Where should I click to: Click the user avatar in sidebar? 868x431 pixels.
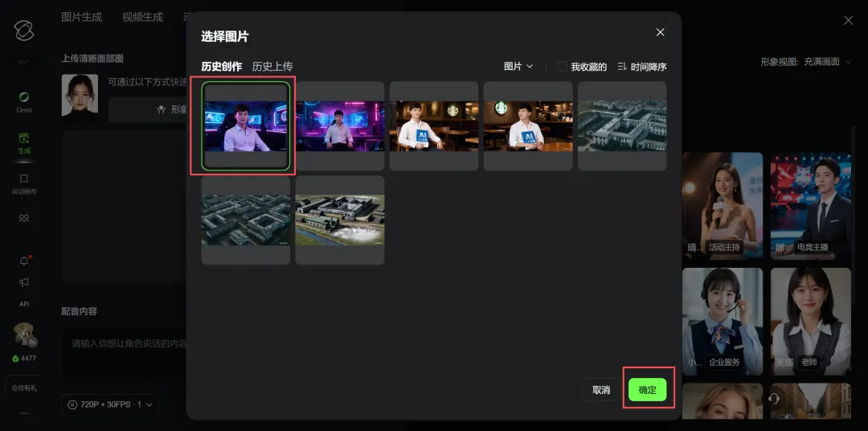(x=24, y=334)
